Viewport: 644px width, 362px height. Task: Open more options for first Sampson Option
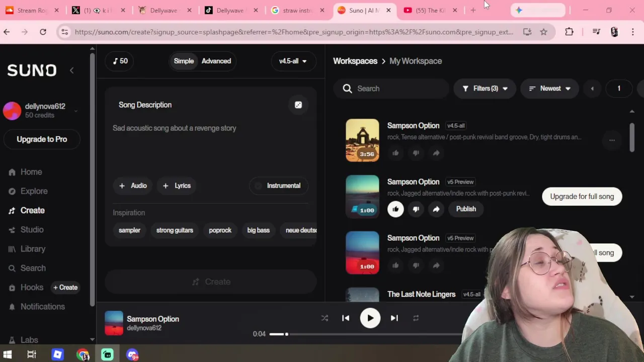(612, 140)
